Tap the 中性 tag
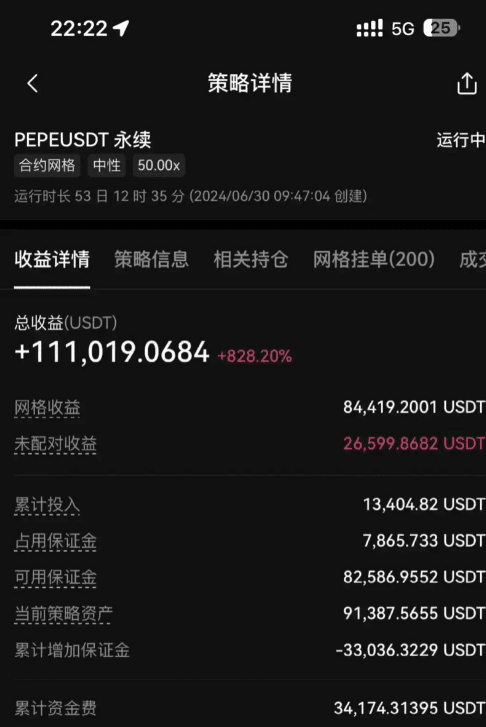The image size is (486, 727). [x=107, y=166]
